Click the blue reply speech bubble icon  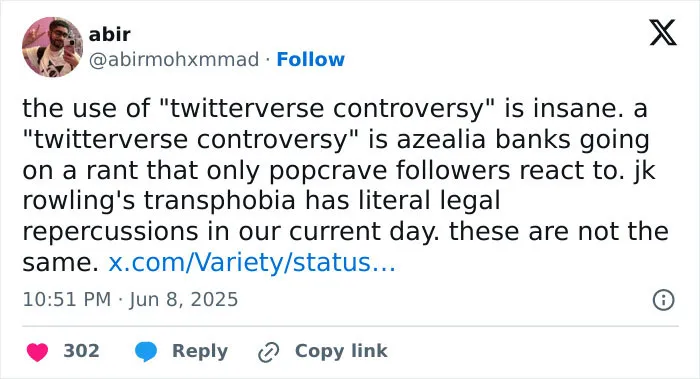click(x=146, y=352)
